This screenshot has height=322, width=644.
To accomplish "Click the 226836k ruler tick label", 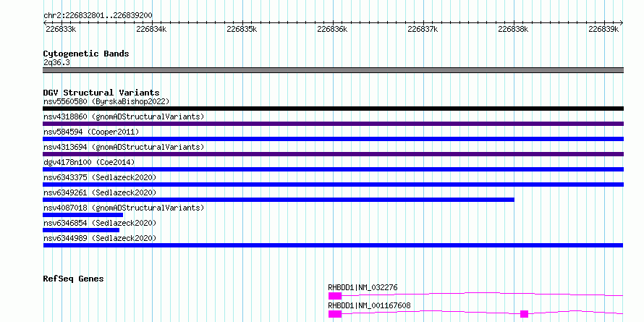I will click(333, 29).
